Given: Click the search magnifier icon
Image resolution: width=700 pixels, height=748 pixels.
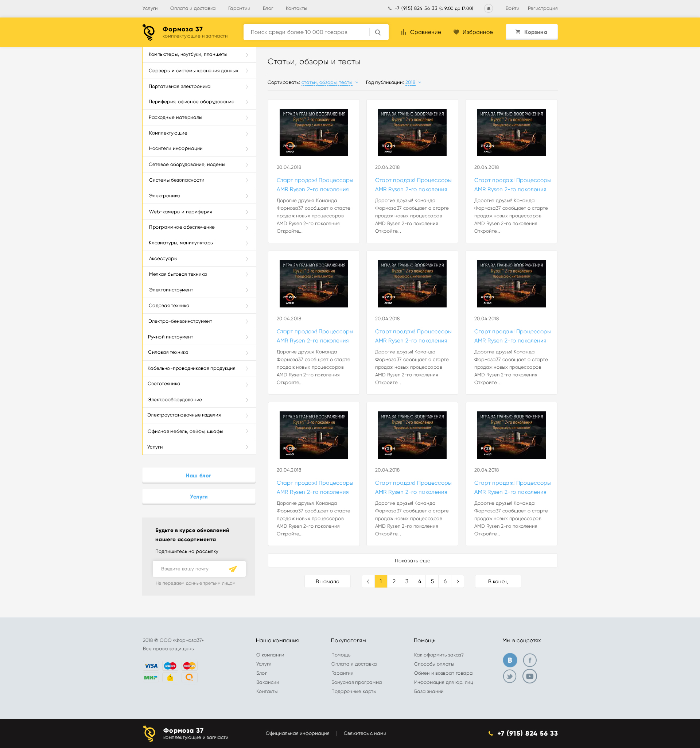Looking at the screenshot, I should coord(378,32).
